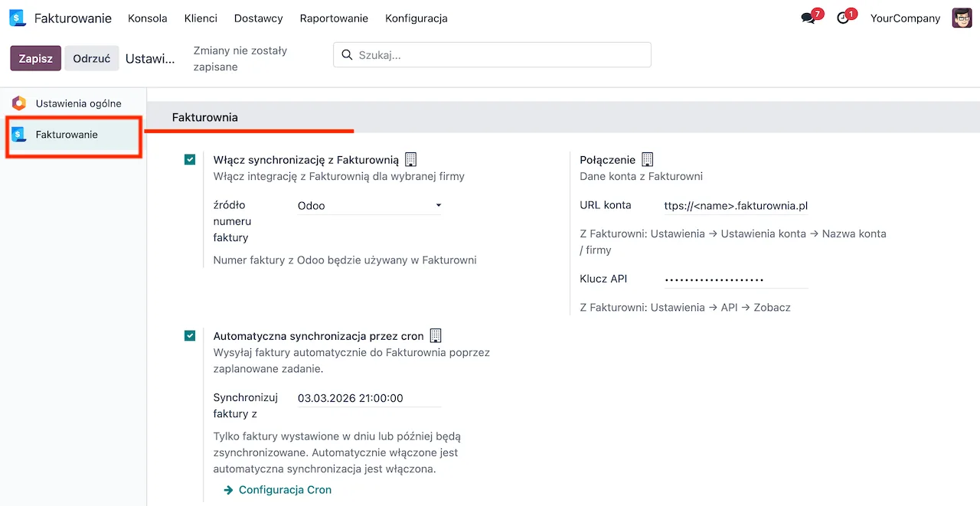Screen dimensions: 980x506
Task: Select the Ustawienia ogólne sidebar icon
Action: click(18, 103)
